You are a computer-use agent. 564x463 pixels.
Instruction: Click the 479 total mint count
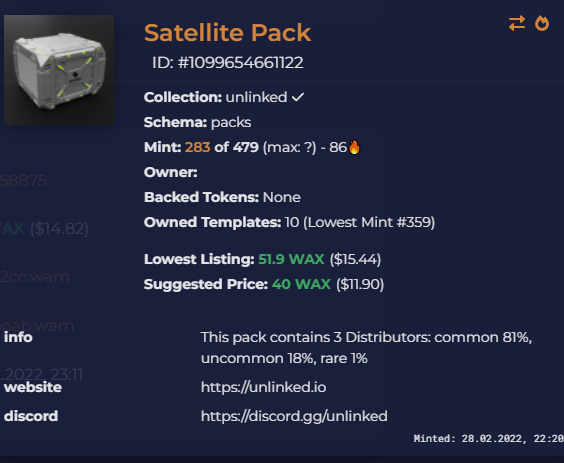tap(246, 147)
